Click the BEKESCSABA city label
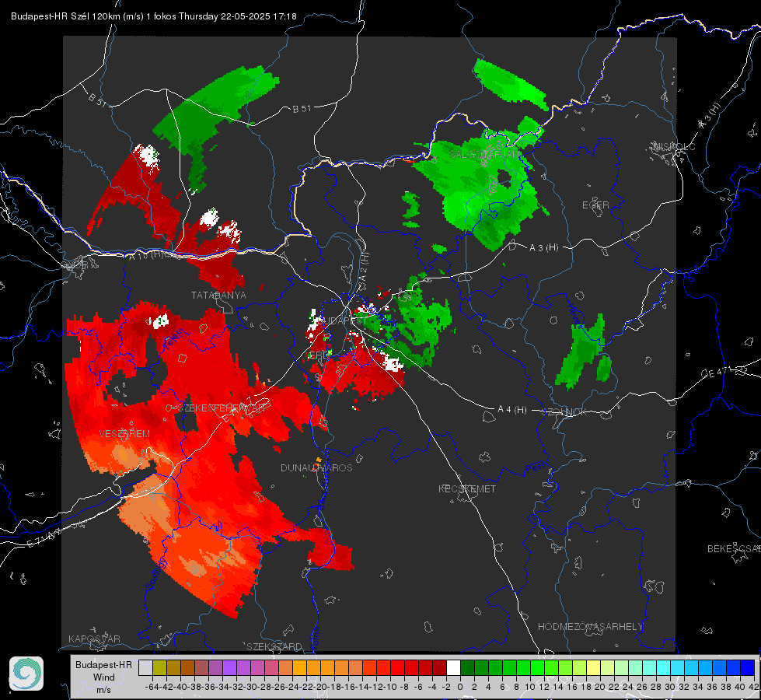This screenshot has width=761, height=700. [734, 549]
